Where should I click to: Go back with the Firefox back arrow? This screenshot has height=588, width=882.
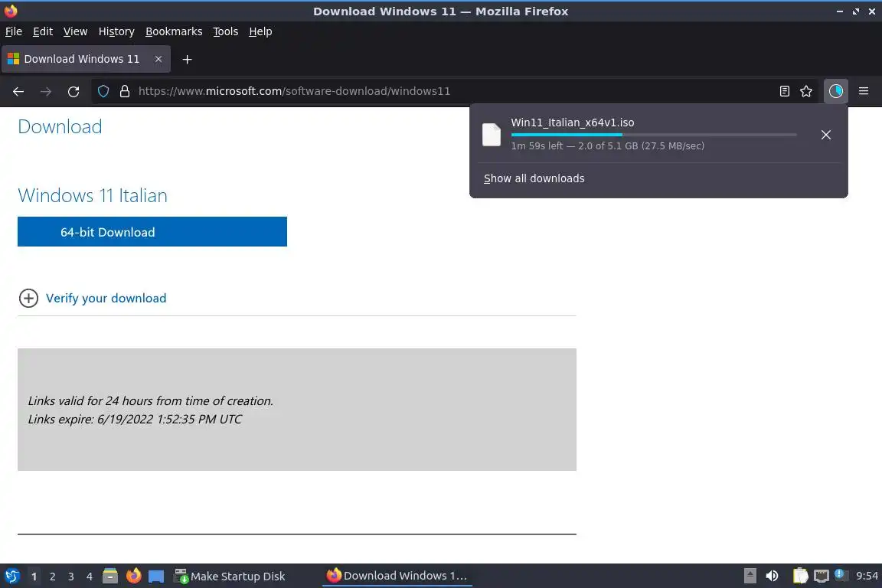tap(18, 91)
